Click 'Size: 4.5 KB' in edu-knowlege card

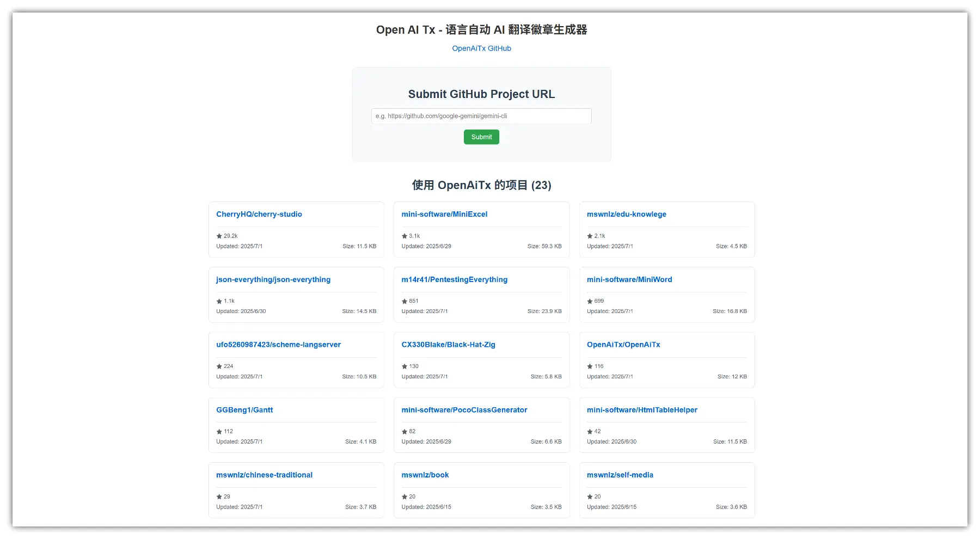(731, 247)
